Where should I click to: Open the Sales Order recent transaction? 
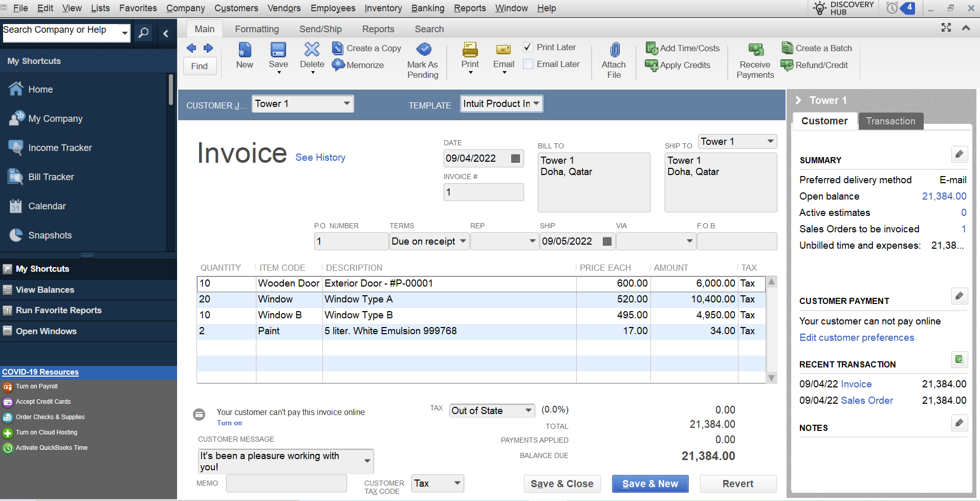click(867, 401)
